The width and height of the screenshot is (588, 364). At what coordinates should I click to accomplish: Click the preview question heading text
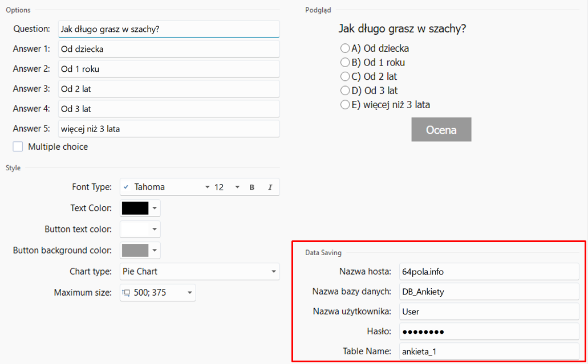pyautogui.click(x=402, y=28)
